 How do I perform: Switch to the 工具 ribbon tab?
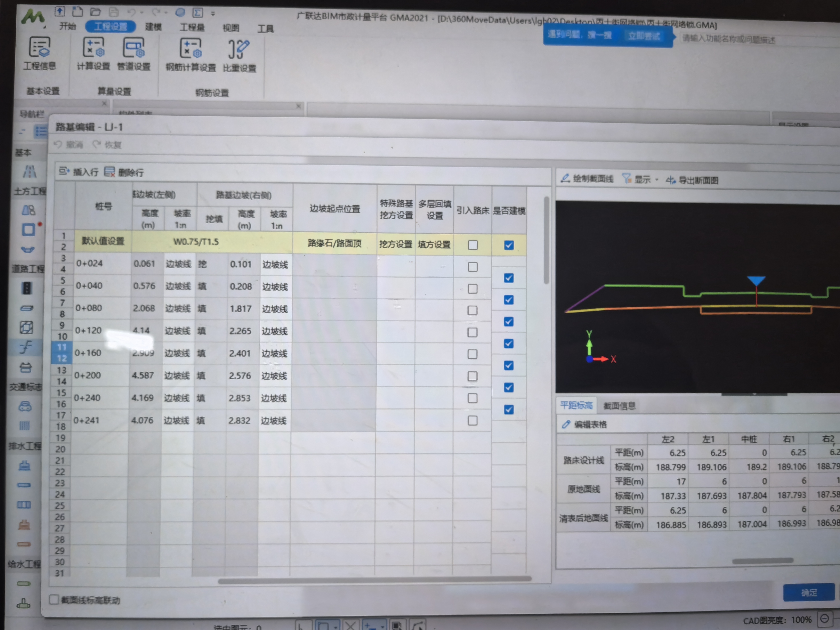(265, 29)
